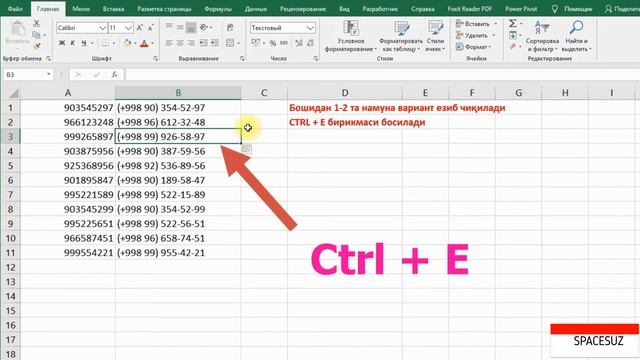Center cell text horizontally
Image resolution: width=640 pixels, height=360 pixels.
(x=180, y=43)
